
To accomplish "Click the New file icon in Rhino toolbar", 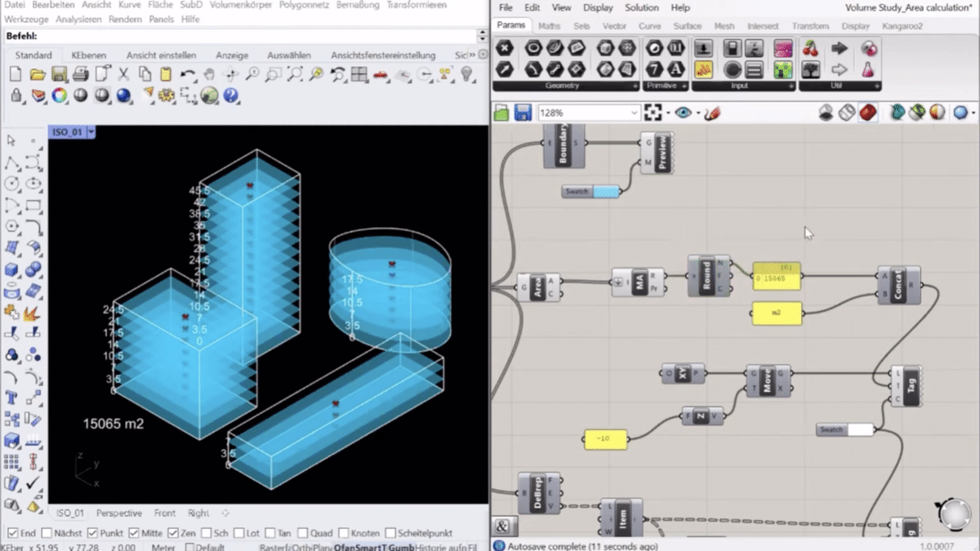I will (x=16, y=74).
